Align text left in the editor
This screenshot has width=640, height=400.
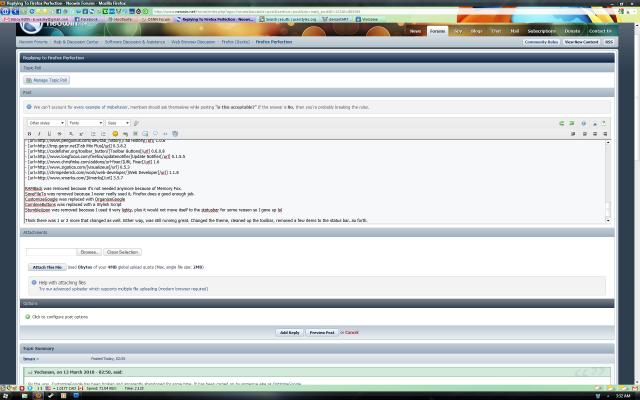pos(585,134)
